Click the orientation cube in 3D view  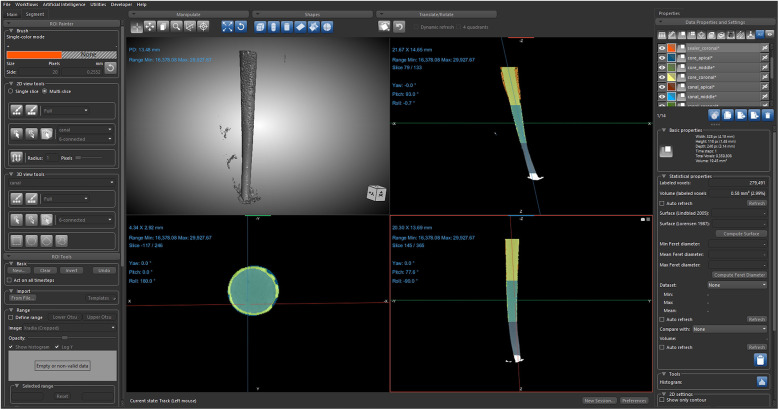tap(376, 193)
